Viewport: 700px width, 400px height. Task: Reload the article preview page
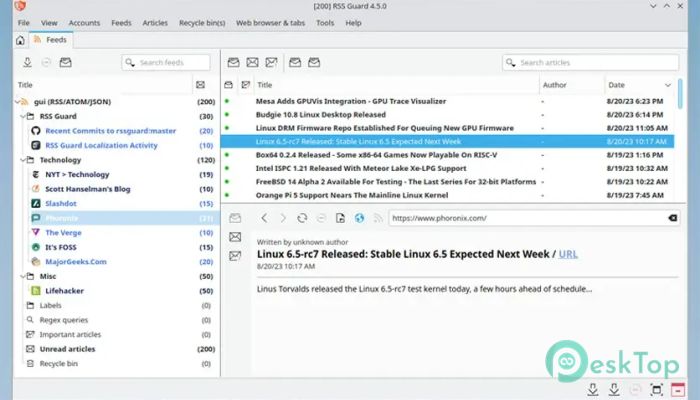(x=302, y=218)
